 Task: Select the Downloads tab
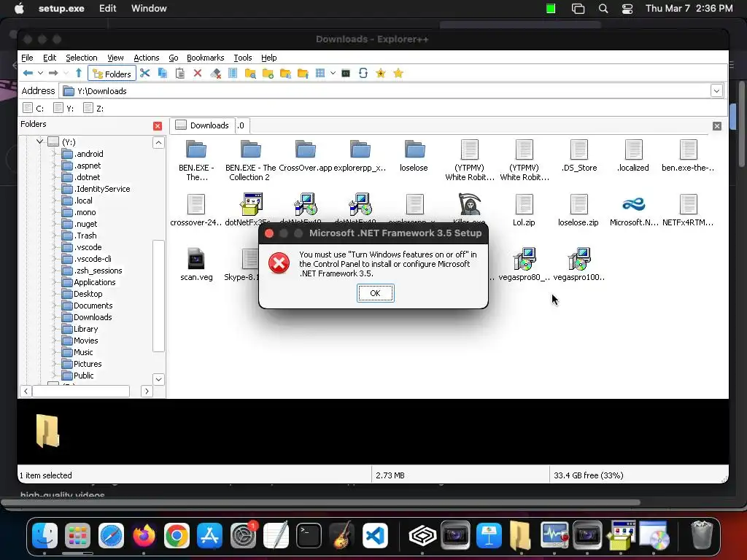(x=203, y=125)
